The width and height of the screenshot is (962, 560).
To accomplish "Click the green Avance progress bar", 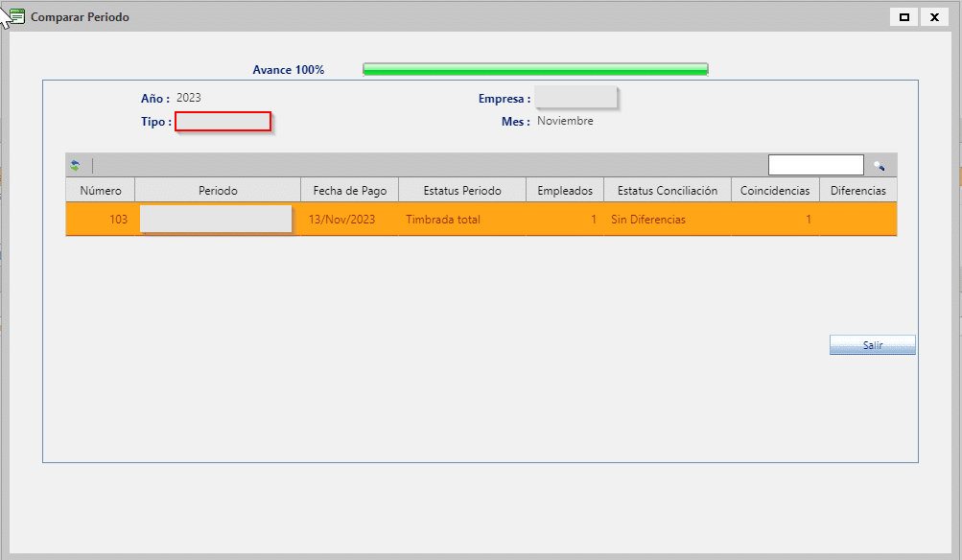I will (x=535, y=69).
